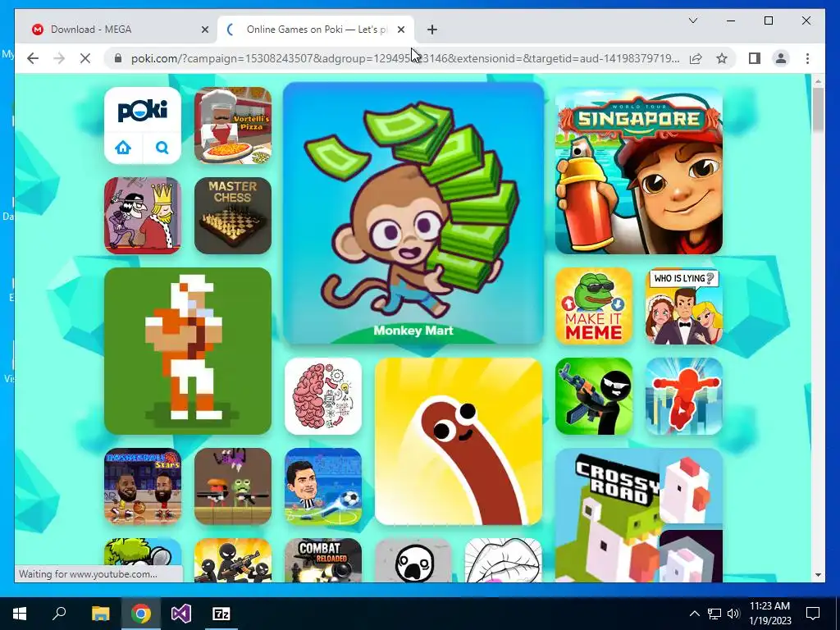Open the soccer referee football game tile

point(323,486)
